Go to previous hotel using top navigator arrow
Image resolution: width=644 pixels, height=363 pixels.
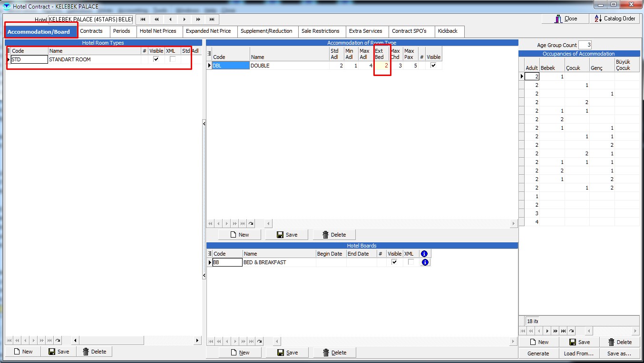[x=170, y=19]
